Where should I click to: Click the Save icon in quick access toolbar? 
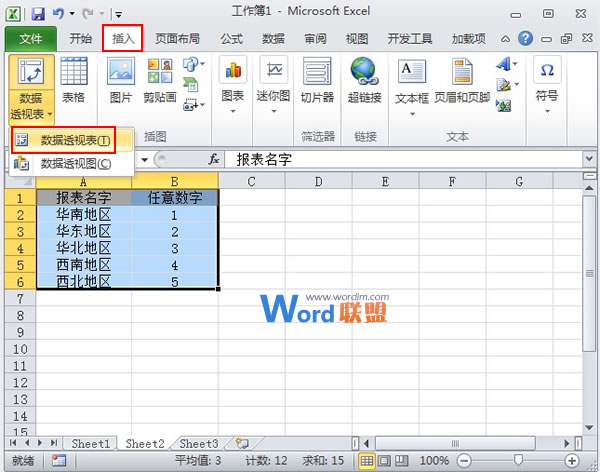coord(38,14)
